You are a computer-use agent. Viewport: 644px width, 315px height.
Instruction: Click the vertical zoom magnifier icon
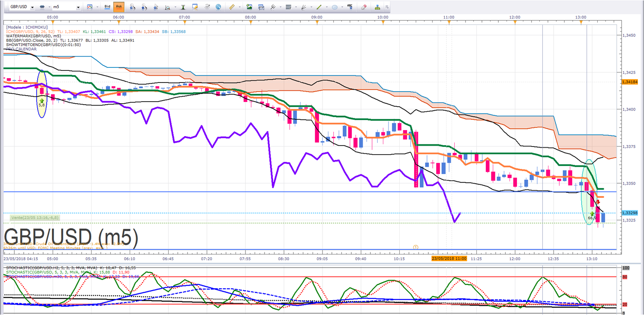167,7
